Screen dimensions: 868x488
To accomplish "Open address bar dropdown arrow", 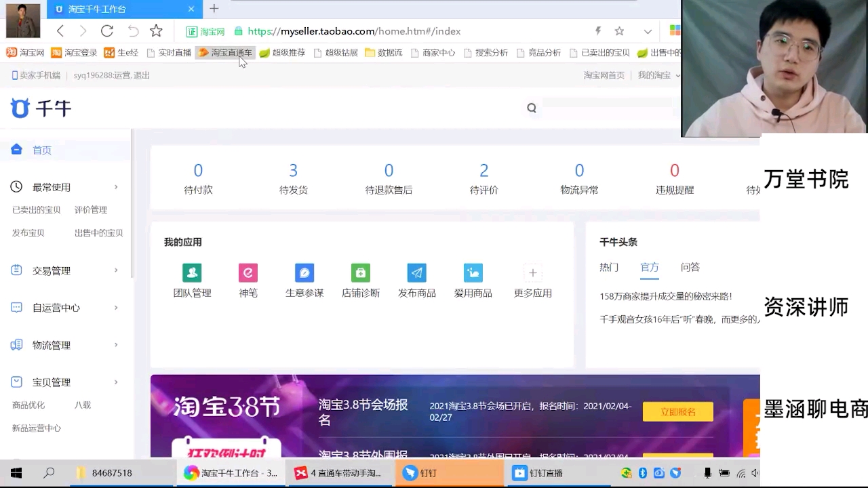I will click(x=648, y=31).
